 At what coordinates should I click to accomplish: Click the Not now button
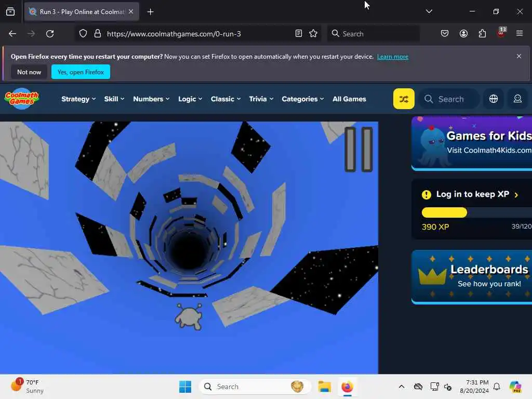pyautogui.click(x=29, y=72)
